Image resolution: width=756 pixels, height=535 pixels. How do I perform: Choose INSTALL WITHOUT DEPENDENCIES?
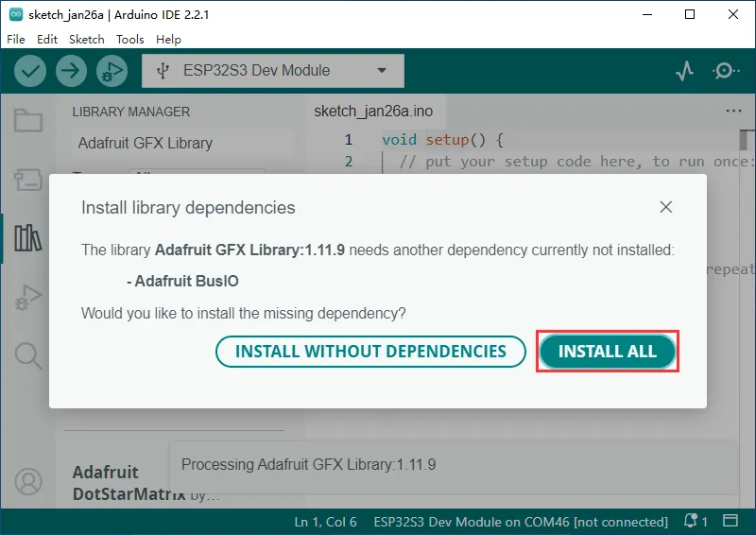tap(370, 352)
